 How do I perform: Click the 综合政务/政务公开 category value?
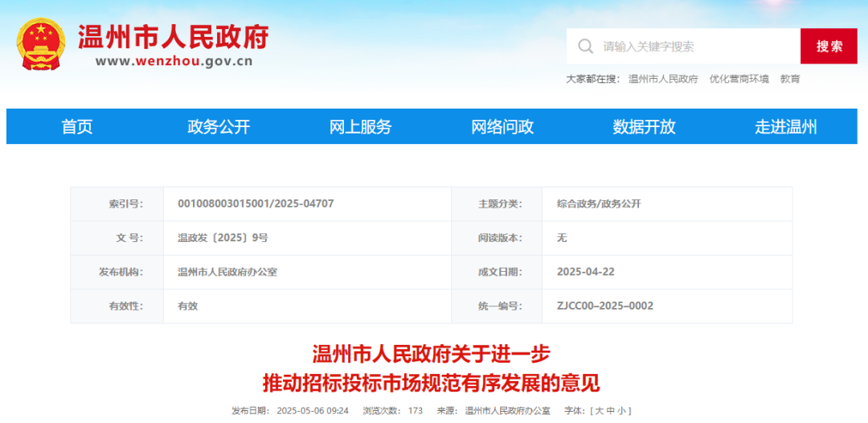(x=599, y=203)
